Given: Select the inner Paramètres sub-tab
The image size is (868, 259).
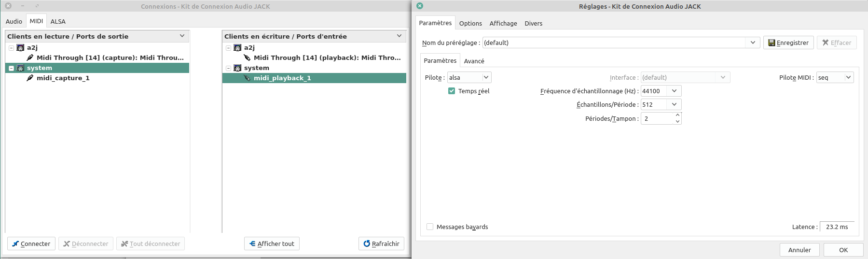Looking at the screenshot, I should 440,60.
